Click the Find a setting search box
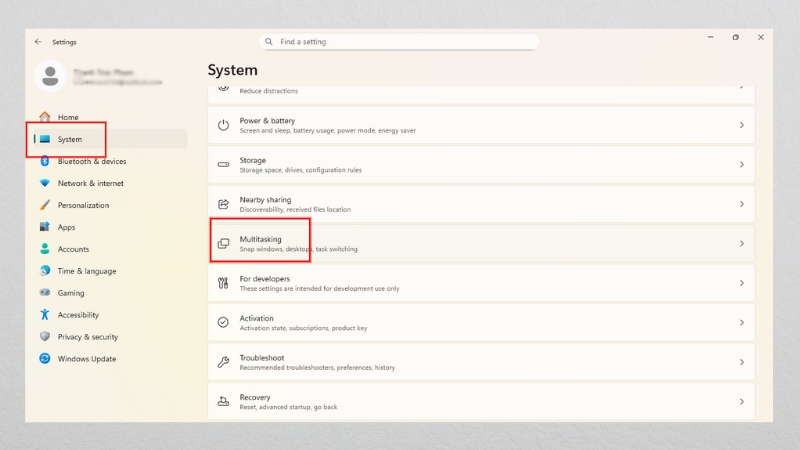800x450 pixels. tap(399, 42)
